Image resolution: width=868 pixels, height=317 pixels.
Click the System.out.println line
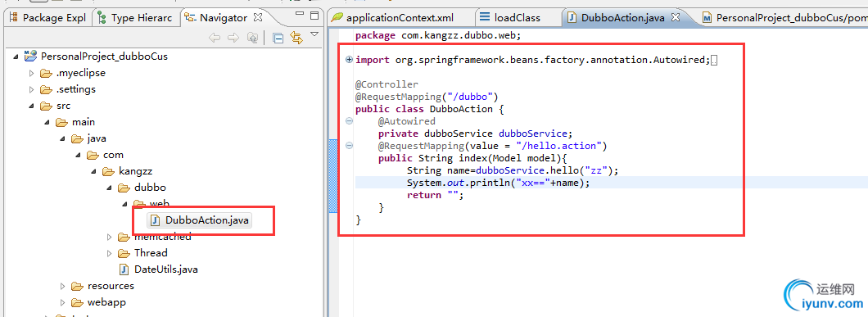499,183
